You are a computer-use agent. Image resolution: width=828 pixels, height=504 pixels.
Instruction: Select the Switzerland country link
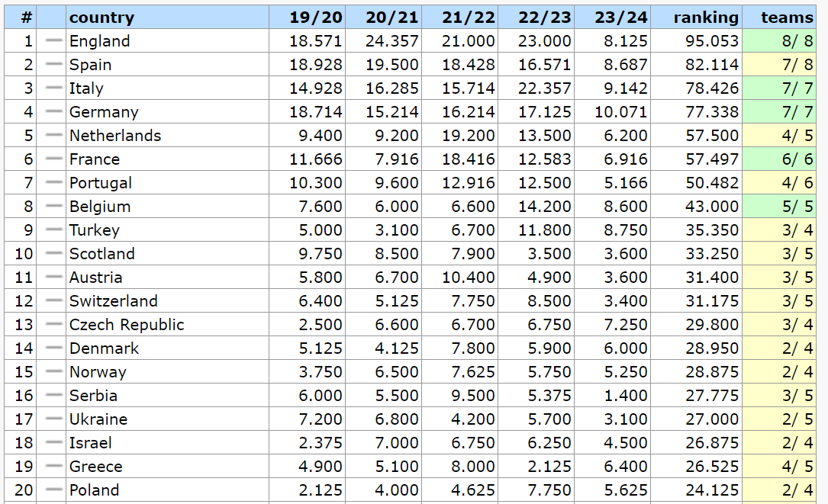tap(113, 301)
